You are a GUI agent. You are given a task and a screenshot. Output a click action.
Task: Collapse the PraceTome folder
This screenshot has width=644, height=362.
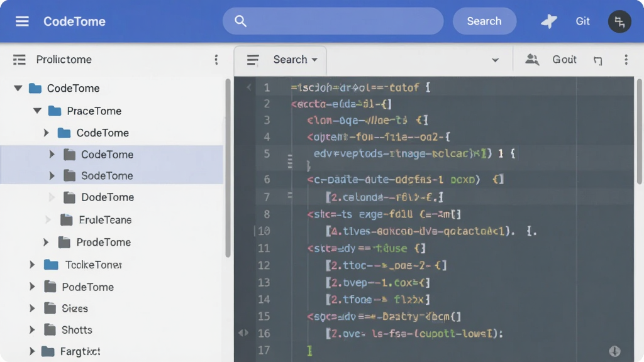coord(37,111)
